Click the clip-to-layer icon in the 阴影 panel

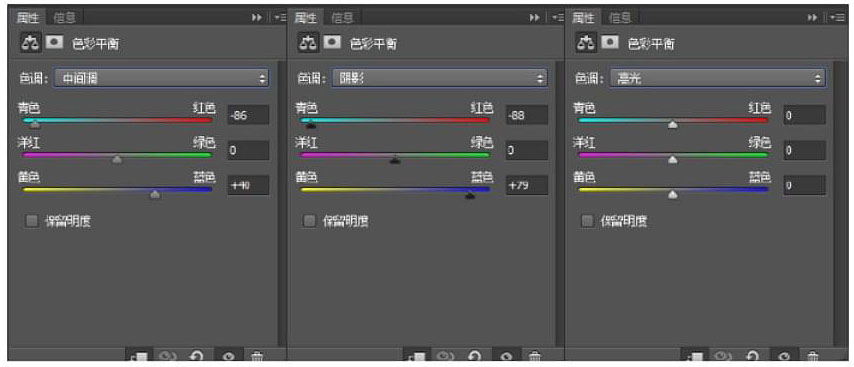point(417,357)
